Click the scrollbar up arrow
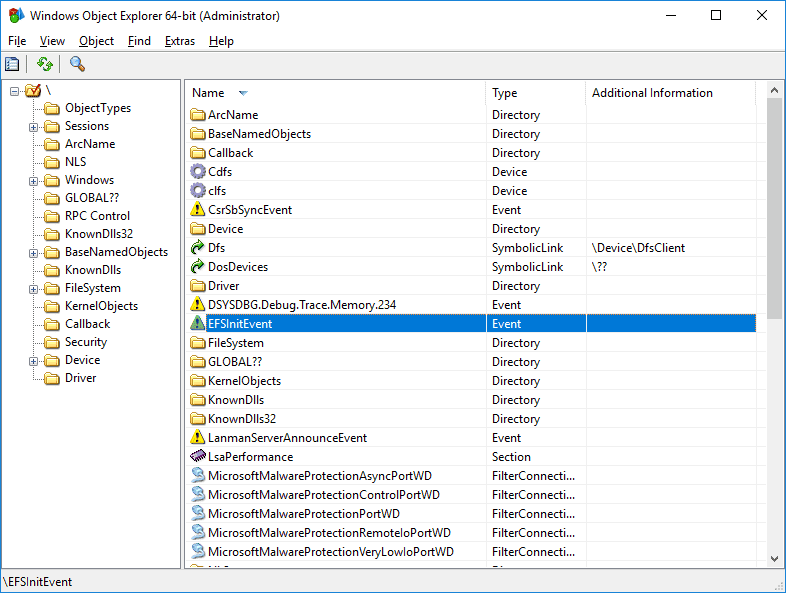 click(774, 90)
